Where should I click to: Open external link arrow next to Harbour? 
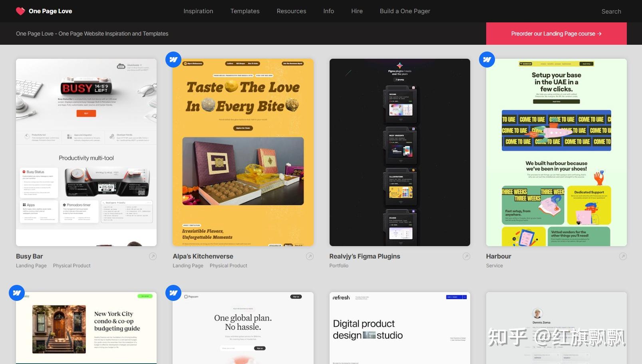(x=623, y=257)
